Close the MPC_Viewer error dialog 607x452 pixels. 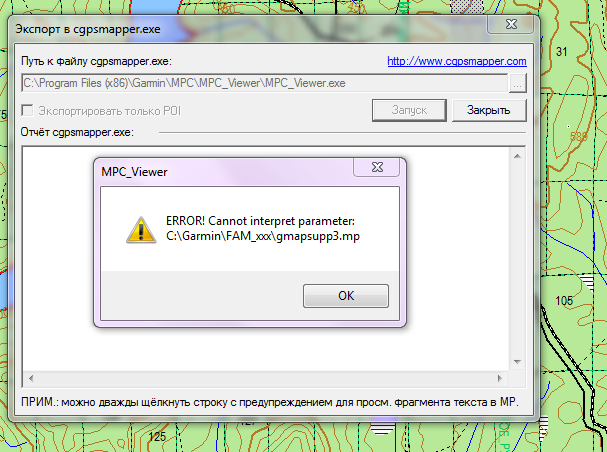click(377, 168)
